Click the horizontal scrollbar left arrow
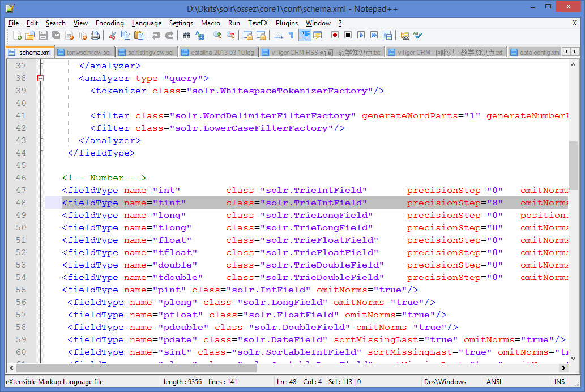Image resolution: width=585 pixels, height=392 pixels. pyautogui.click(x=11, y=368)
